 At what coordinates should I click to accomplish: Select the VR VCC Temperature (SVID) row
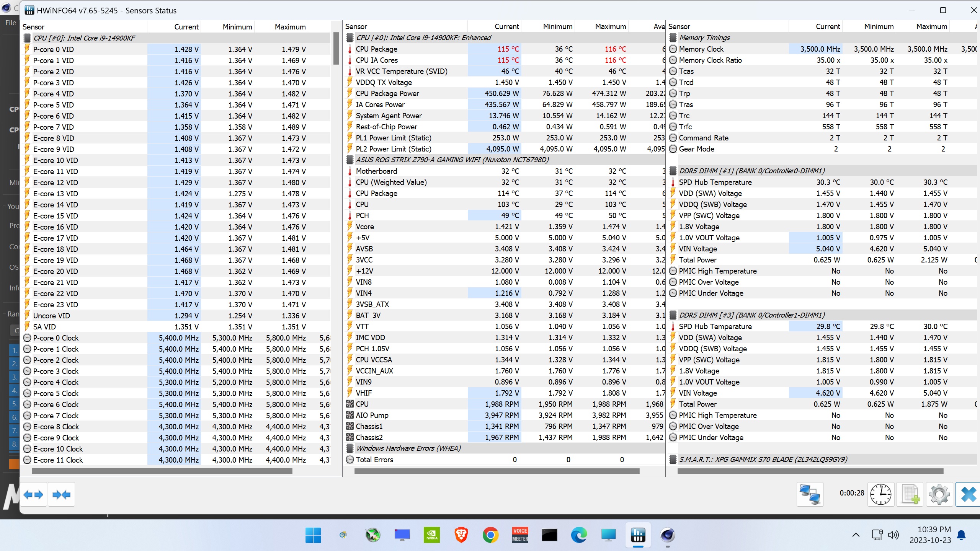(505, 71)
